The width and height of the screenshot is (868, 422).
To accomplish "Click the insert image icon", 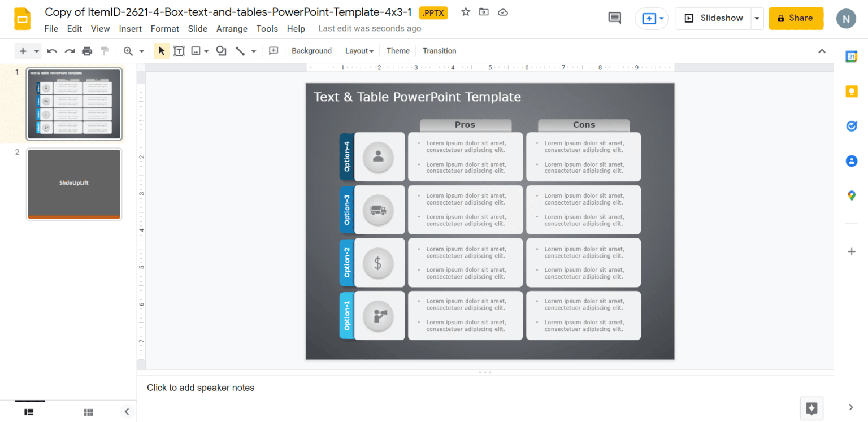I will click(x=196, y=51).
